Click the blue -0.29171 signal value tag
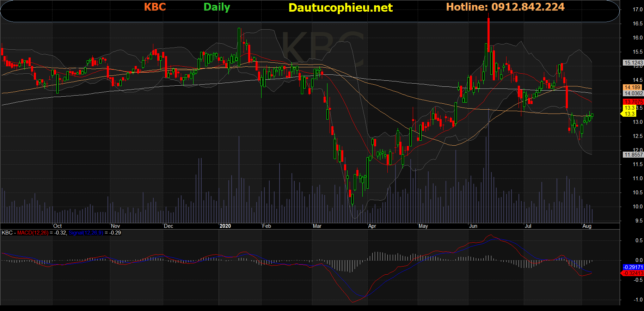This screenshot has width=644, height=311. 633,267
